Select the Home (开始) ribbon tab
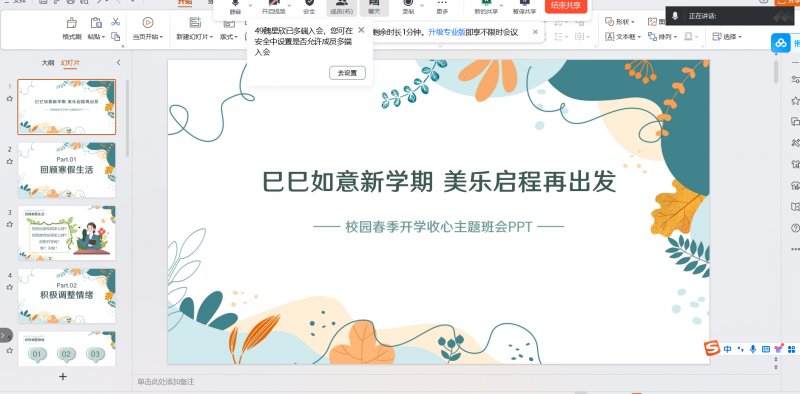Screen dimensions: 800x394 [x=185, y=2]
